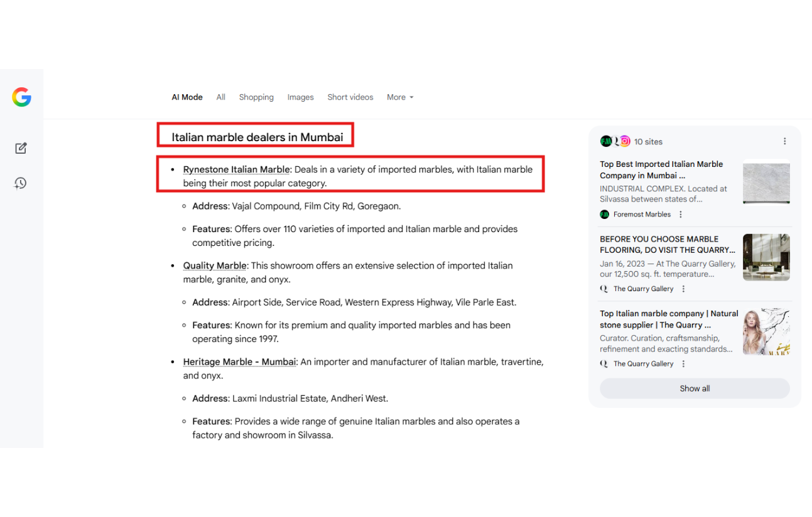812x517 pixels.
Task: Open the Images tab
Action: pyautogui.click(x=300, y=97)
